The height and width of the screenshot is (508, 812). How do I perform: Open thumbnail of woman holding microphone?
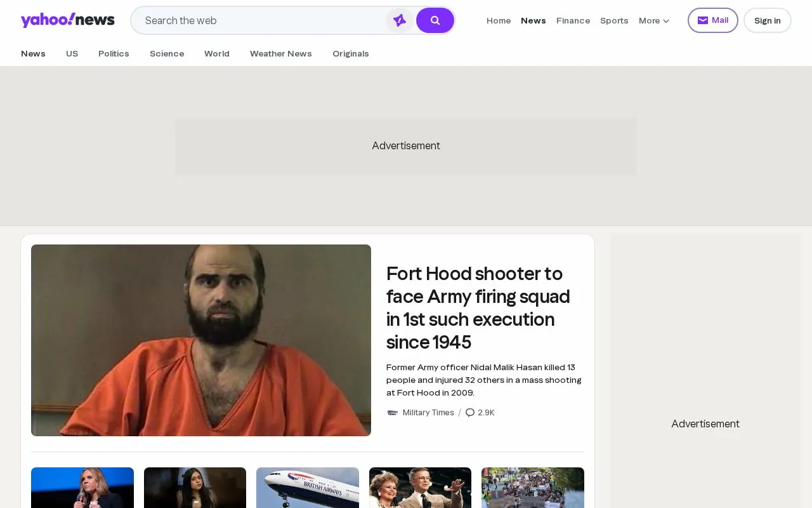82,488
